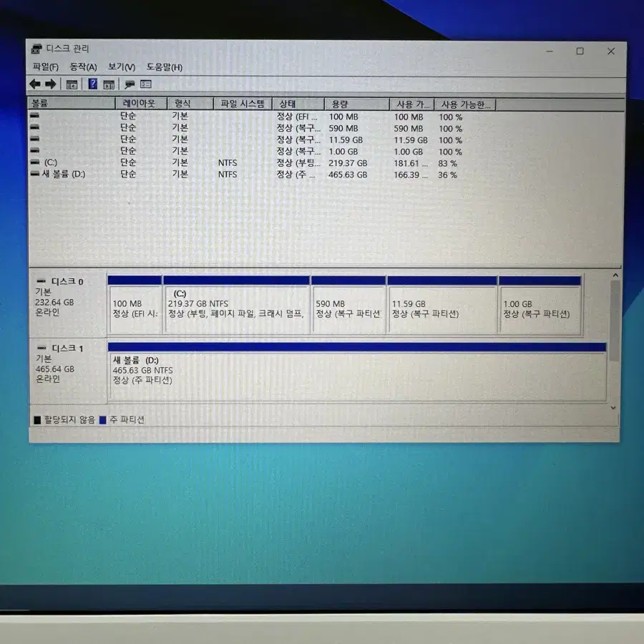Click the 디스크 1 disk icon
The image size is (644, 644).
tap(42, 348)
